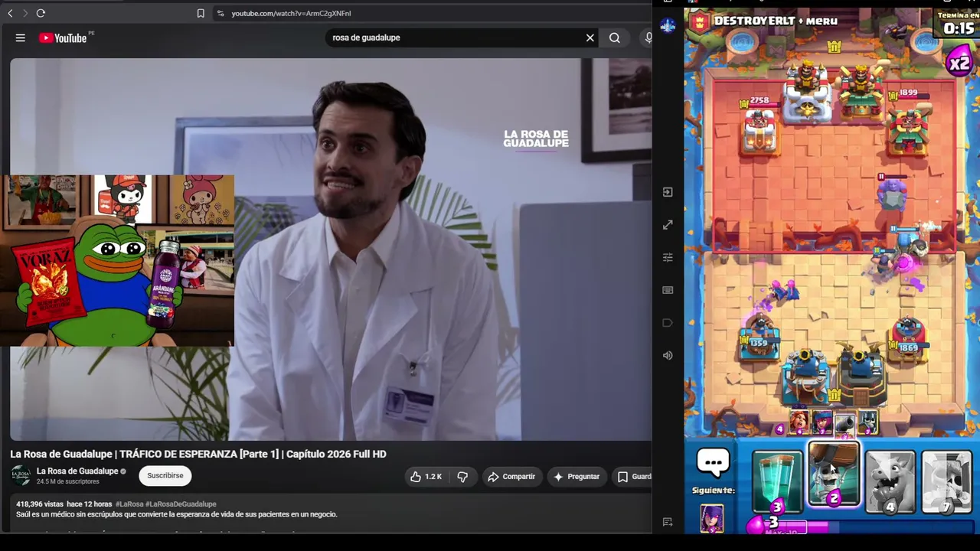The width and height of the screenshot is (980, 551).
Task: Click the red-haired valkyrie teammate card icon
Action: [x=798, y=422]
